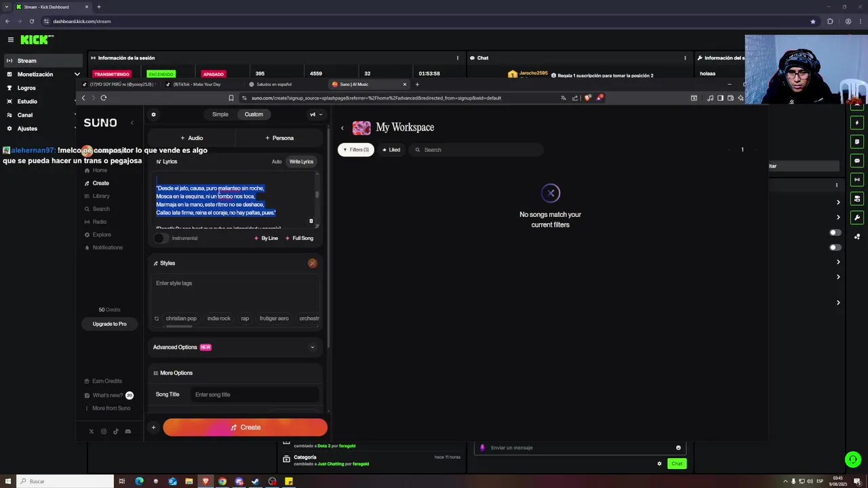868x488 pixels.
Task: Click the Kick sidebar lightning bolt icon
Action: (857, 123)
